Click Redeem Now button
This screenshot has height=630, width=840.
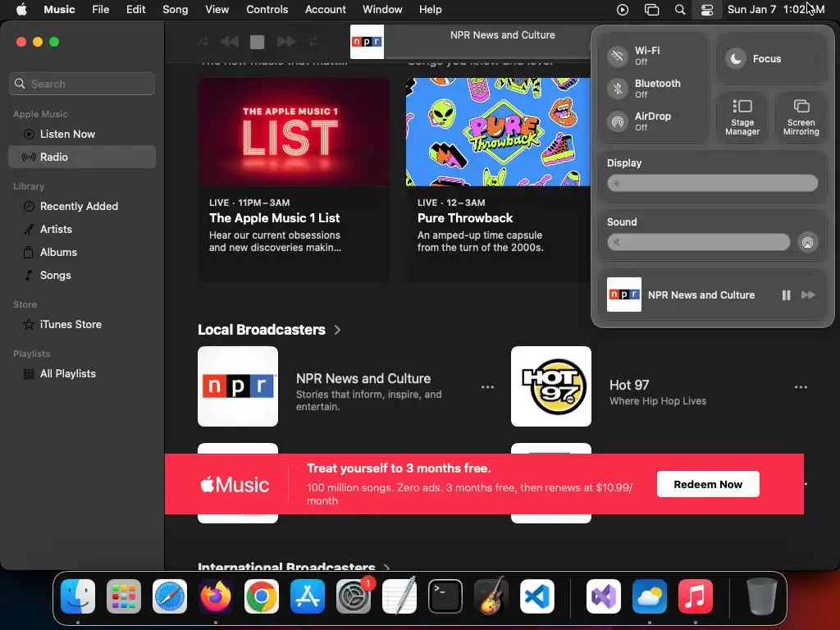(708, 484)
